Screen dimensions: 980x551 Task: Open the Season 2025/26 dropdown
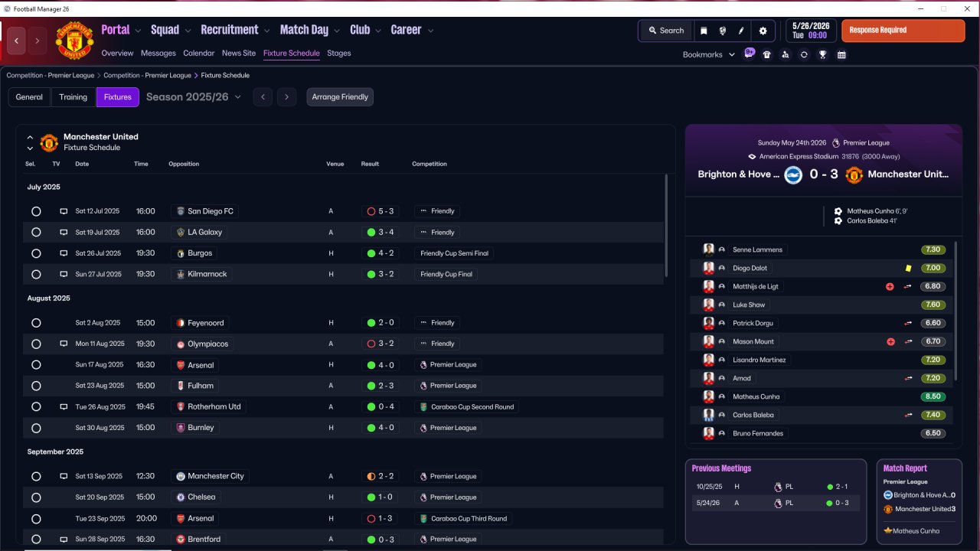coord(194,97)
